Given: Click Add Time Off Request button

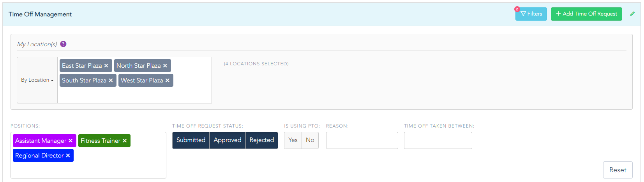Looking at the screenshot, I should pos(586,14).
